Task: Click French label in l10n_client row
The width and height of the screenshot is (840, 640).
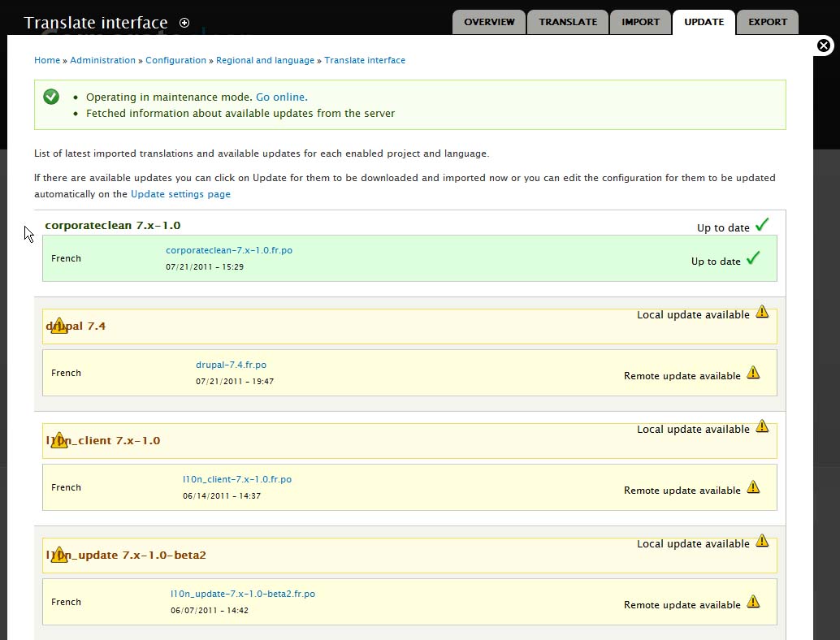Action: (67, 487)
